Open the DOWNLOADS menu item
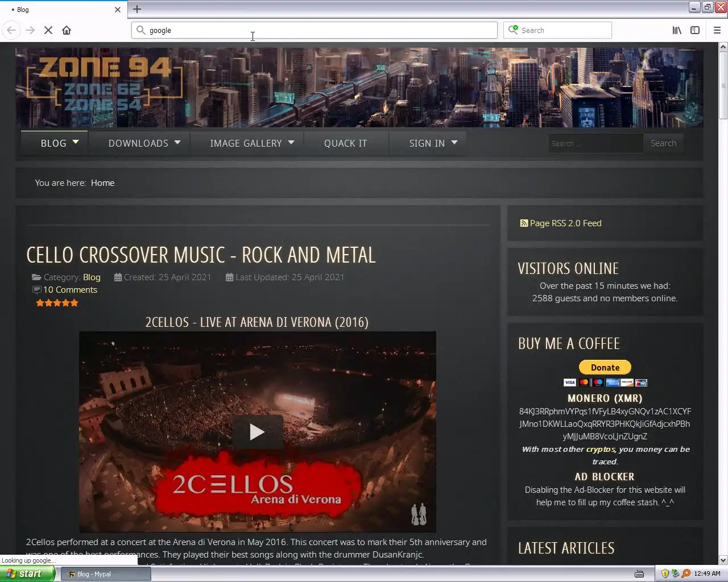Viewport: 728px width, 582px height. point(138,143)
